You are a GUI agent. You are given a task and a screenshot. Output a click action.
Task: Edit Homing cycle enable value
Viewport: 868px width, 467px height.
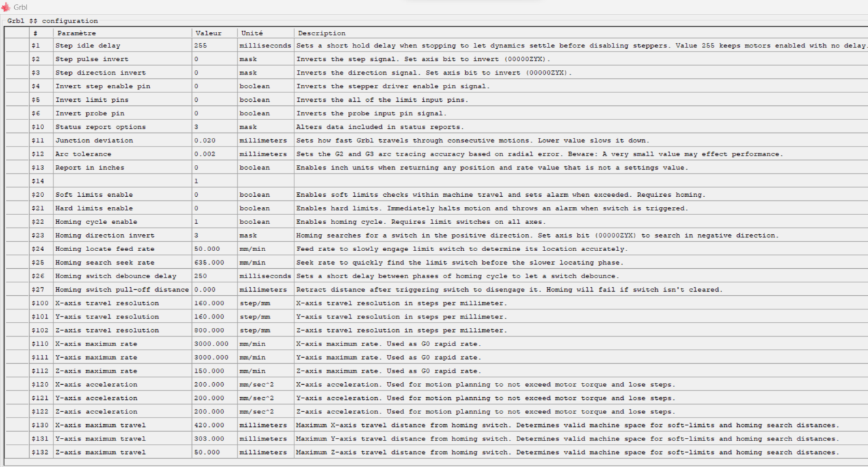click(214, 222)
